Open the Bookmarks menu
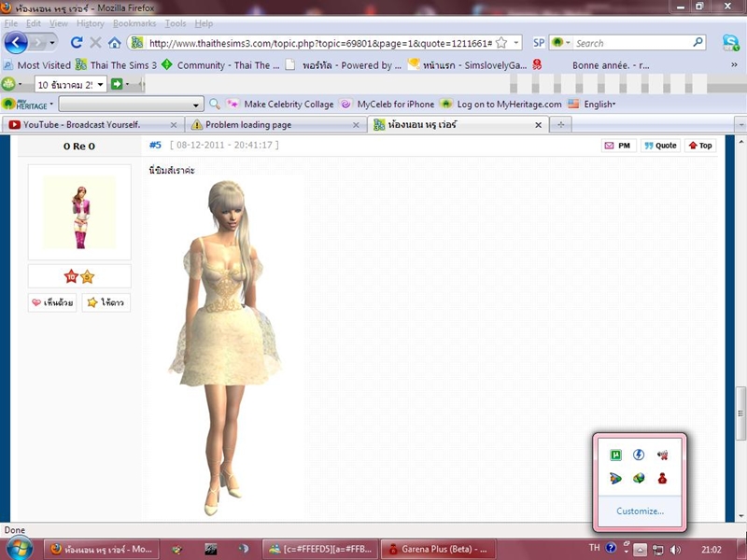Screen dimensions: 747x560 pos(134,23)
